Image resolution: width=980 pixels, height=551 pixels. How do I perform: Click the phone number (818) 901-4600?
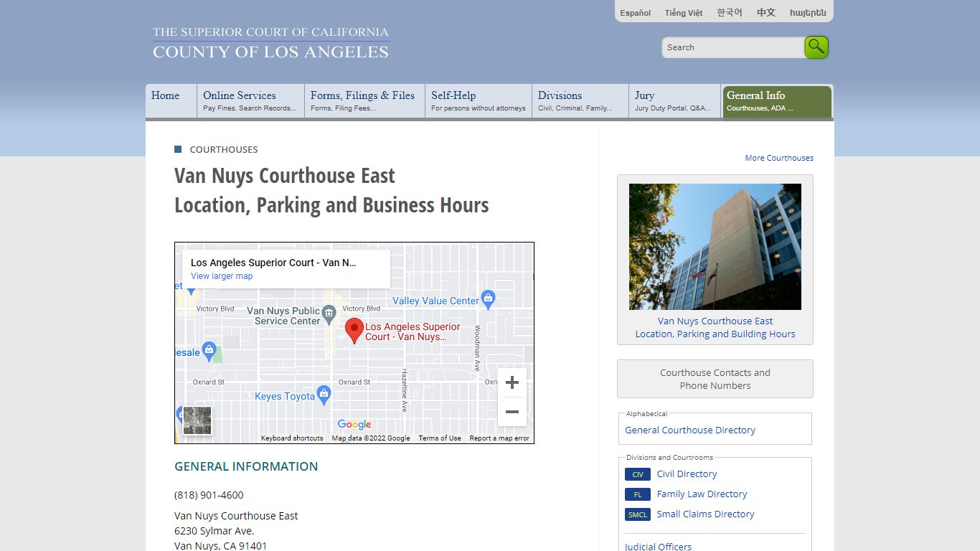[209, 495]
